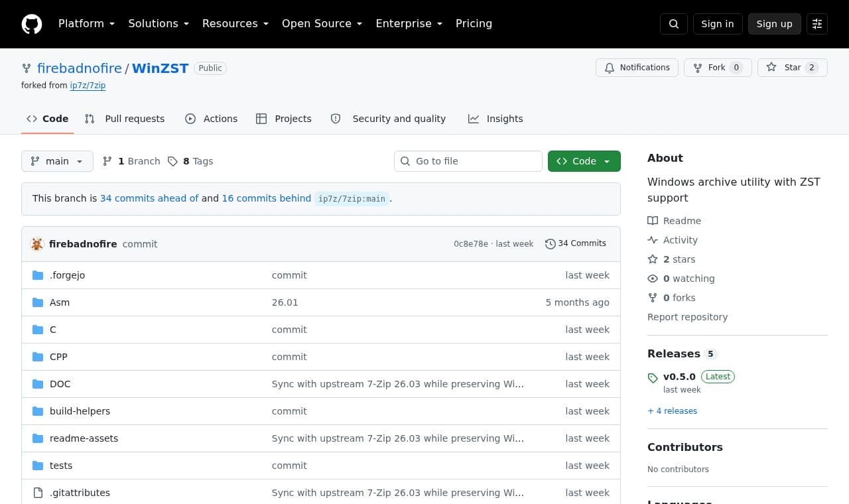Expand the Resources menu
Viewport: 849px width, 504px height.
(x=235, y=24)
